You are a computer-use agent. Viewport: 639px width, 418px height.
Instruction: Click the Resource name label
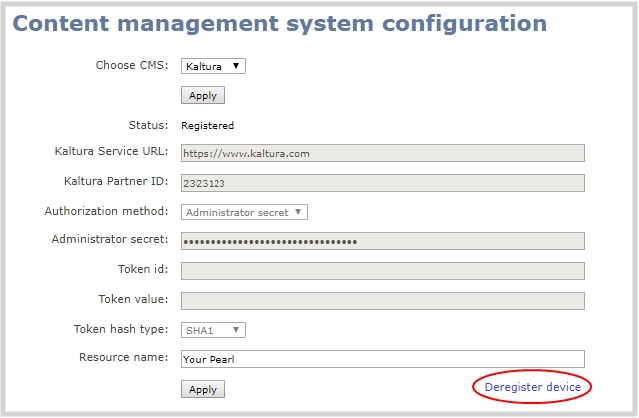[x=123, y=357]
